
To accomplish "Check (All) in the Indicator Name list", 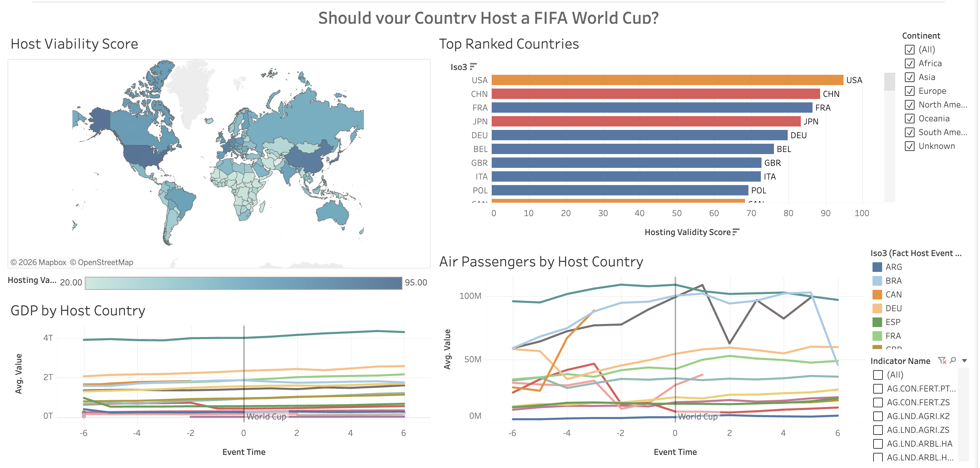I will pos(878,375).
